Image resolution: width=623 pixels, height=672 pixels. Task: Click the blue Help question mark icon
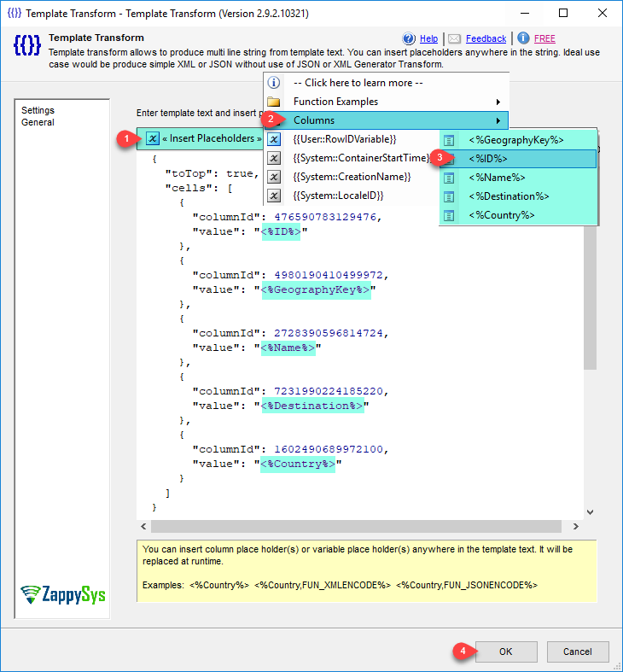(408, 38)
